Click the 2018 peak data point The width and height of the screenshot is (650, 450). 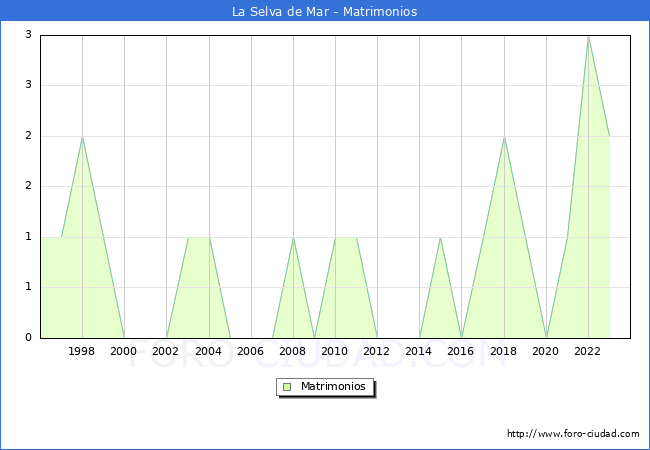pyautogui.click(x=504, y=137)
